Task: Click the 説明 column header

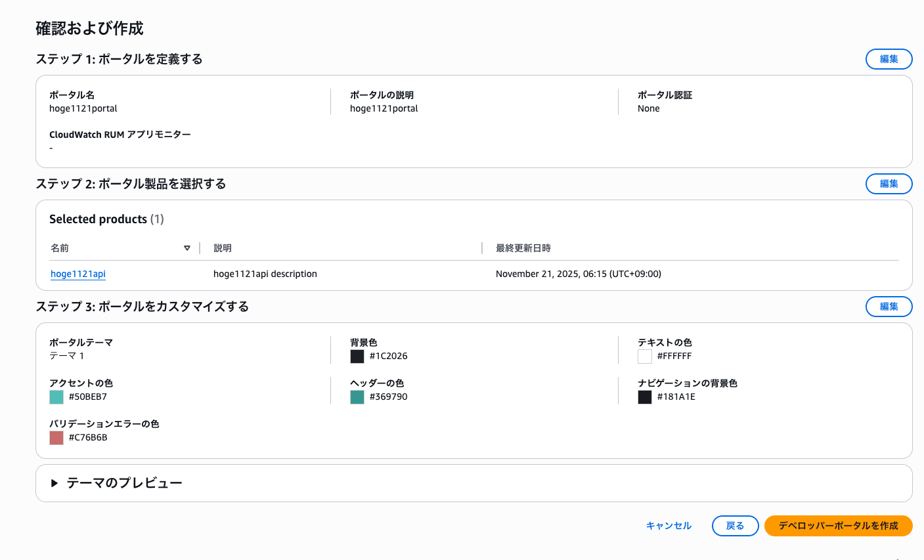Action: point(223,248)
